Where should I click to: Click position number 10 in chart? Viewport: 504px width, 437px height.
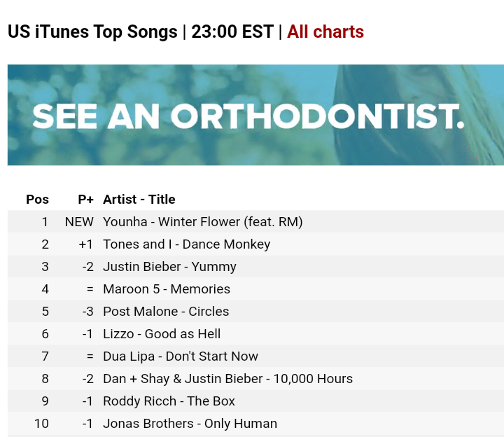(x=41, y=424)
